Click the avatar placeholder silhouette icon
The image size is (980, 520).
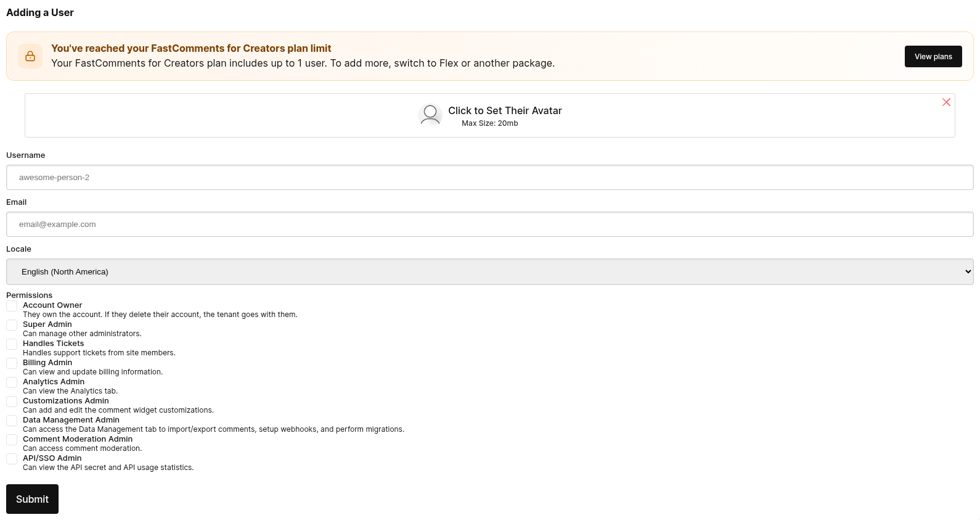pyautogui.click(x=430, y=115)
